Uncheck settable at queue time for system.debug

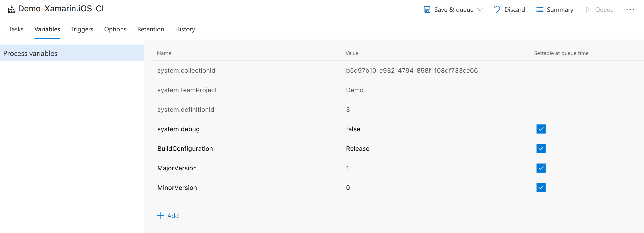pos(541,129)
